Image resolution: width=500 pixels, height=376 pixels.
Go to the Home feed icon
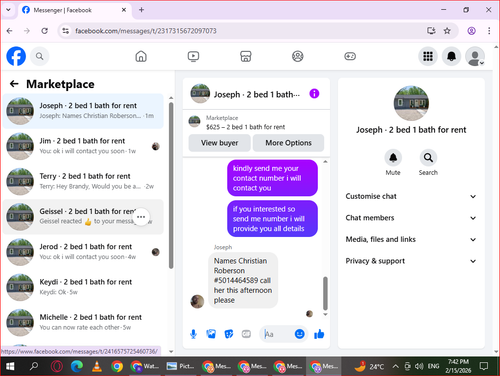click(x=141, y=56)
